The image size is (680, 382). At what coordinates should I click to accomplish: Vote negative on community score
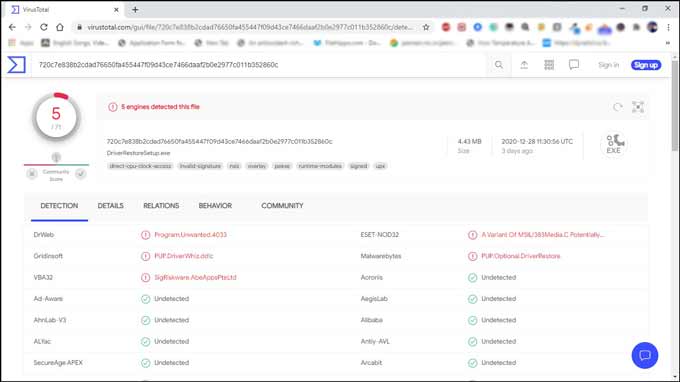[x=32, y=174]
